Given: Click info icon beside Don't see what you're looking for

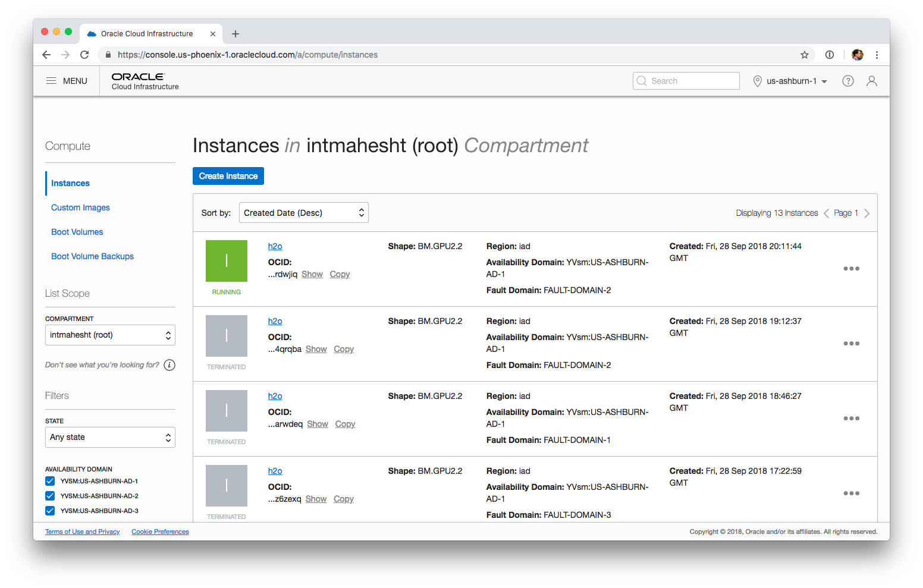Looking at the screenshot, I should pos(169,365).
